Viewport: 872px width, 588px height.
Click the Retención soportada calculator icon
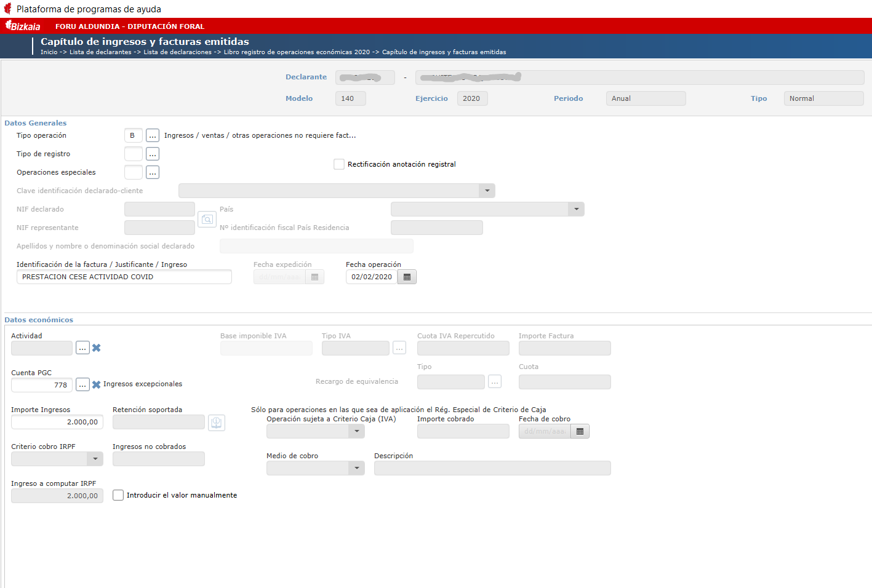coord(217,423)
